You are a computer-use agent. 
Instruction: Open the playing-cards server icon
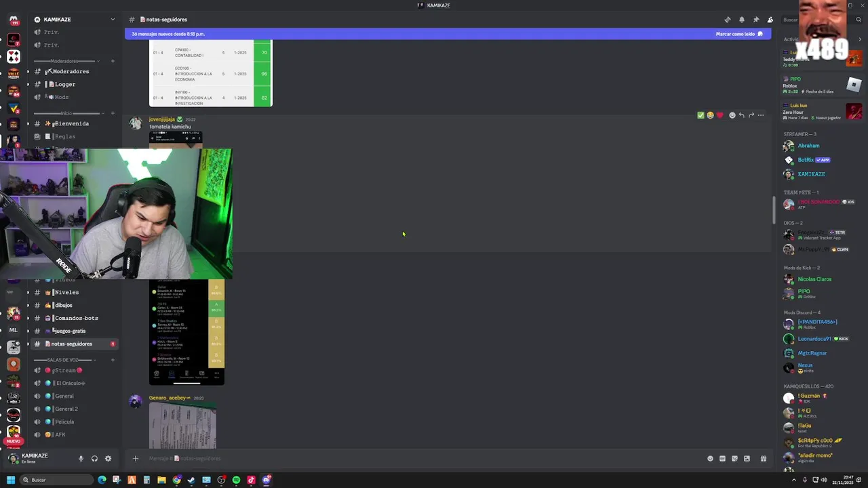(14, 57)
